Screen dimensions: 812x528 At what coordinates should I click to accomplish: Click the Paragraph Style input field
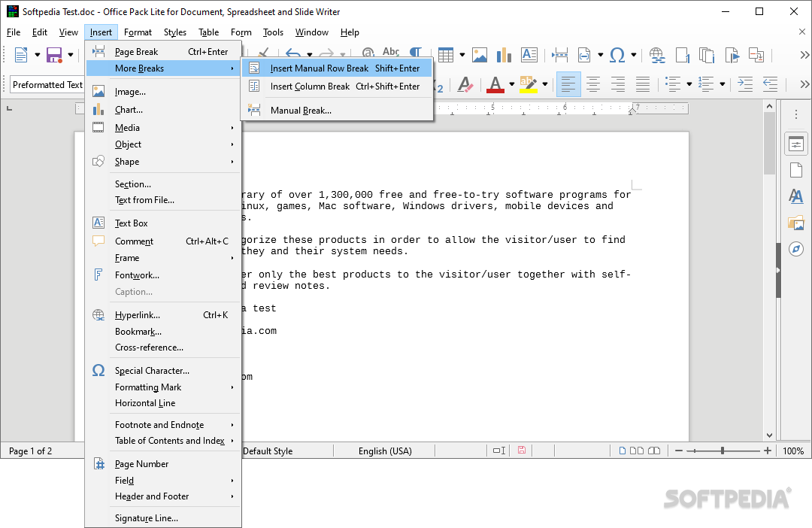pos(47,84)
